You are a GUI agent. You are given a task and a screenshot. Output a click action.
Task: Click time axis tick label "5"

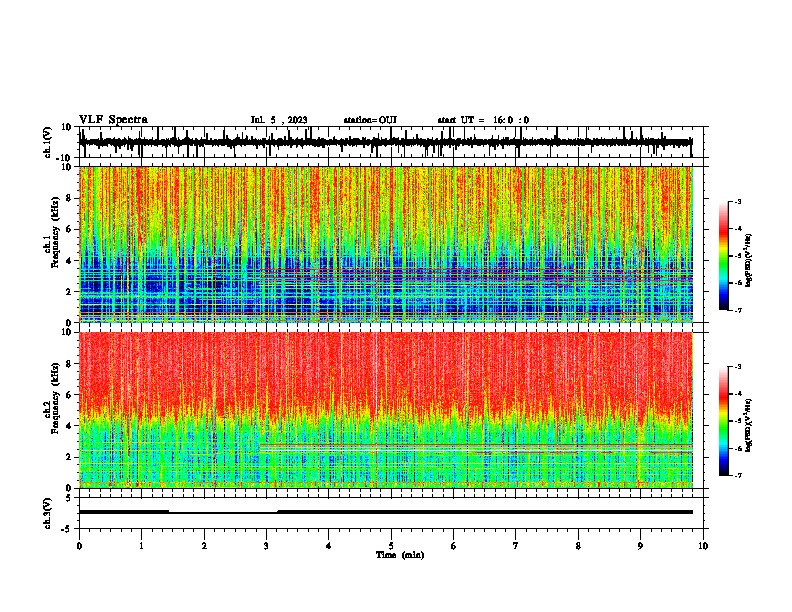point(391,546)
